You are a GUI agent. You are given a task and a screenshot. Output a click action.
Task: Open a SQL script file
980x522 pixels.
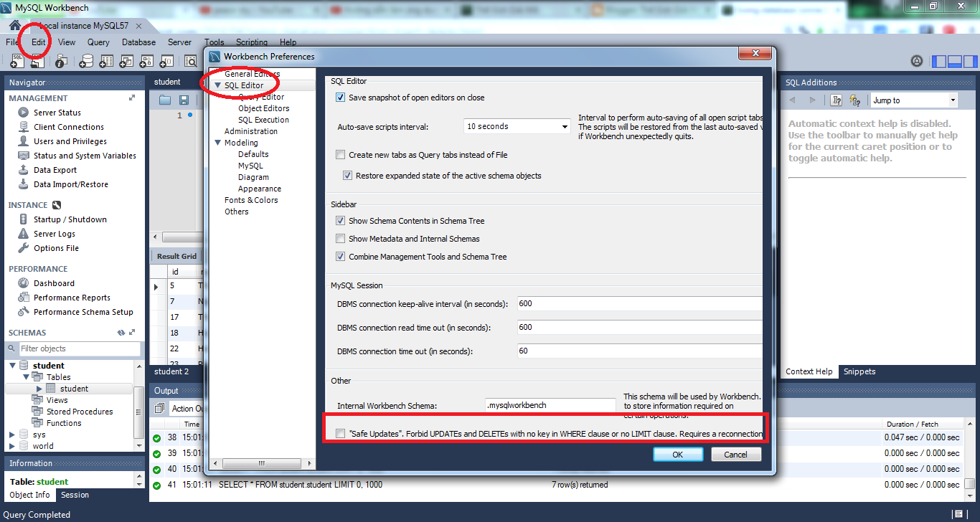(x=37, y=61)
